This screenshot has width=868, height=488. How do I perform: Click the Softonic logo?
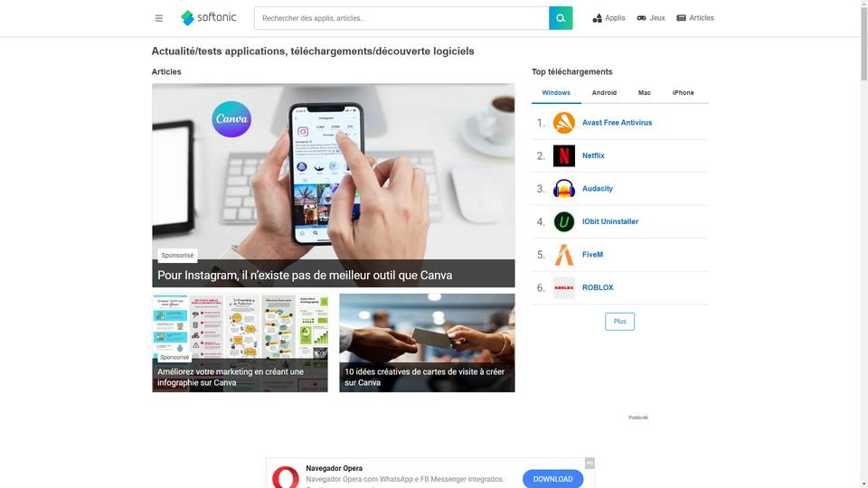point(209,18)
